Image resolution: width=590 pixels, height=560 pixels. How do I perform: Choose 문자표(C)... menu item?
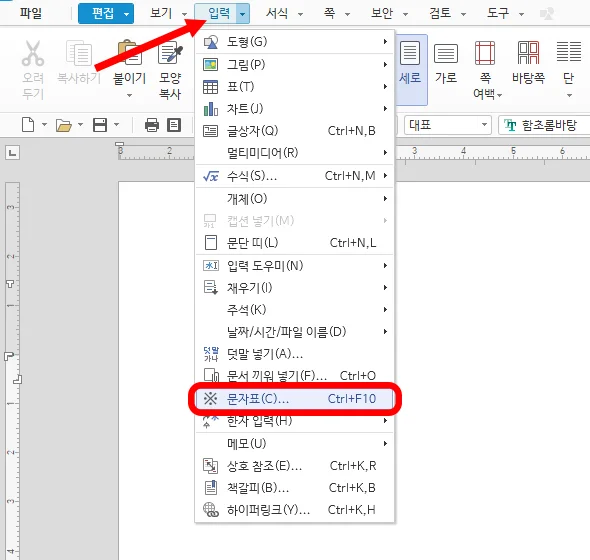coord(295,399)
